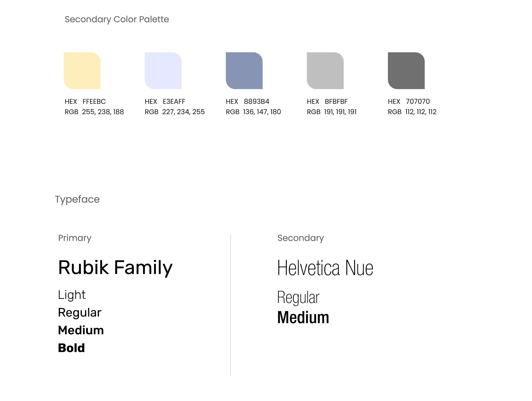
Task: Select the HEX 707070 text
Action: [409, 102]
